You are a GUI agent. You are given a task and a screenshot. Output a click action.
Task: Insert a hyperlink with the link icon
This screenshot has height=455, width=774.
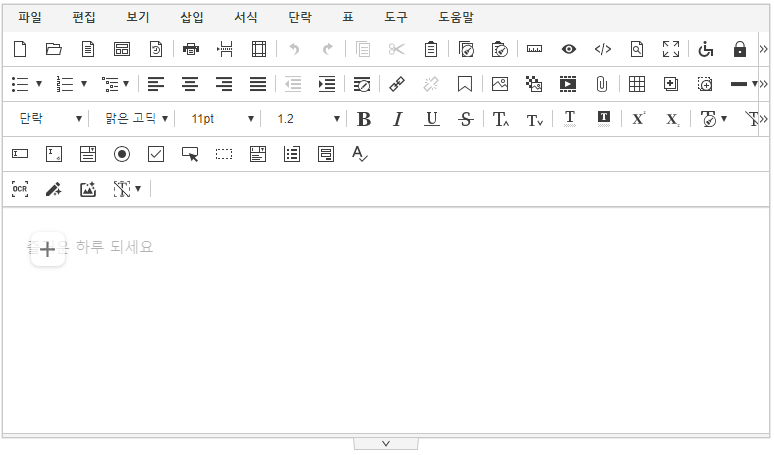[x=396, y=84]
